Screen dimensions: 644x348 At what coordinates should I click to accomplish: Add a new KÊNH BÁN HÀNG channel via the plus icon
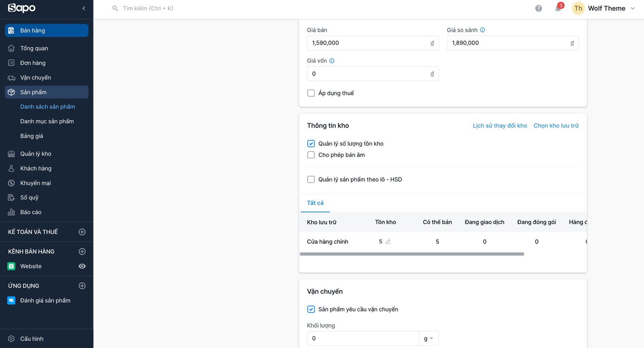tap(82, 251)
